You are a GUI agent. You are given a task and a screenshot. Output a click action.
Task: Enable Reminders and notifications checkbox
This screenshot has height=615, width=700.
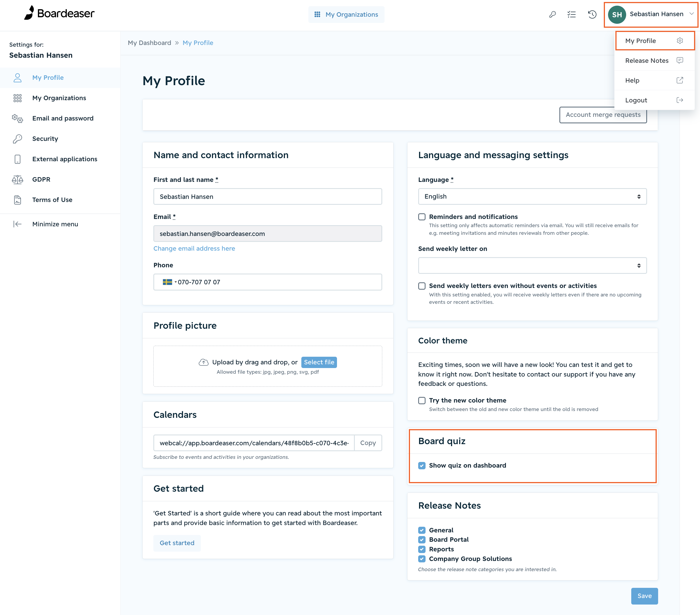coord(422,217)
